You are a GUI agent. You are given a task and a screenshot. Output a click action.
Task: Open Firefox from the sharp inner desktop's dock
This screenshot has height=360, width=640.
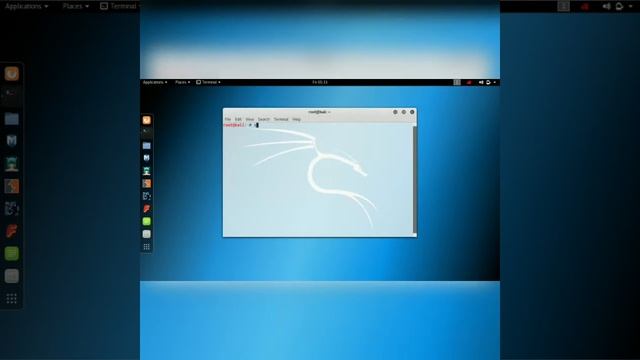(x=147, y=120)
